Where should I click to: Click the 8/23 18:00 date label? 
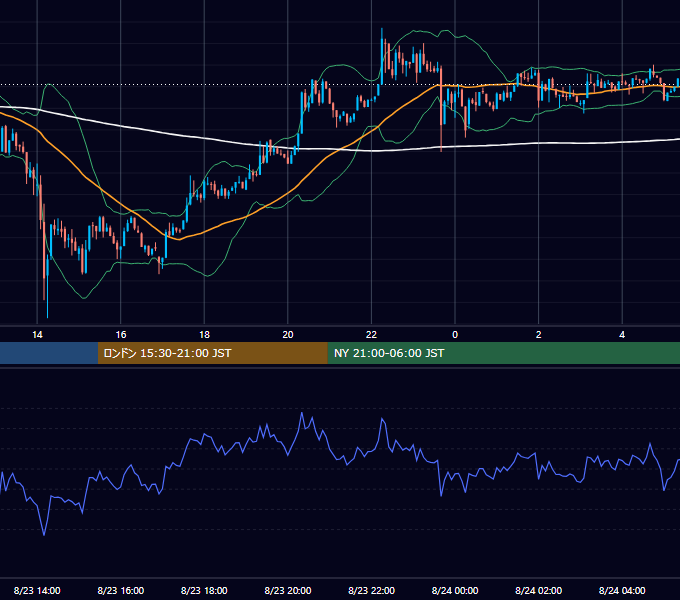204,590
